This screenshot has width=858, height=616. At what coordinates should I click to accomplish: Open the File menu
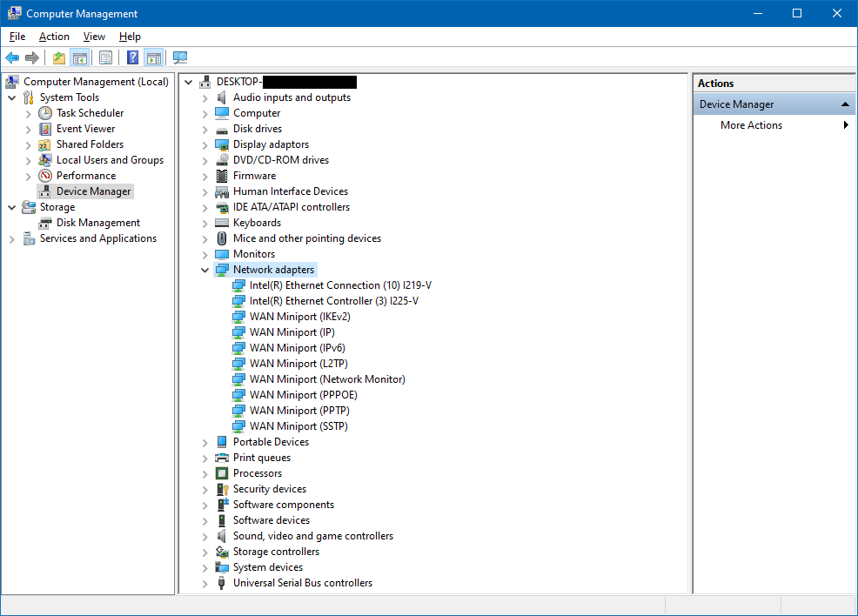coord(17,37)
